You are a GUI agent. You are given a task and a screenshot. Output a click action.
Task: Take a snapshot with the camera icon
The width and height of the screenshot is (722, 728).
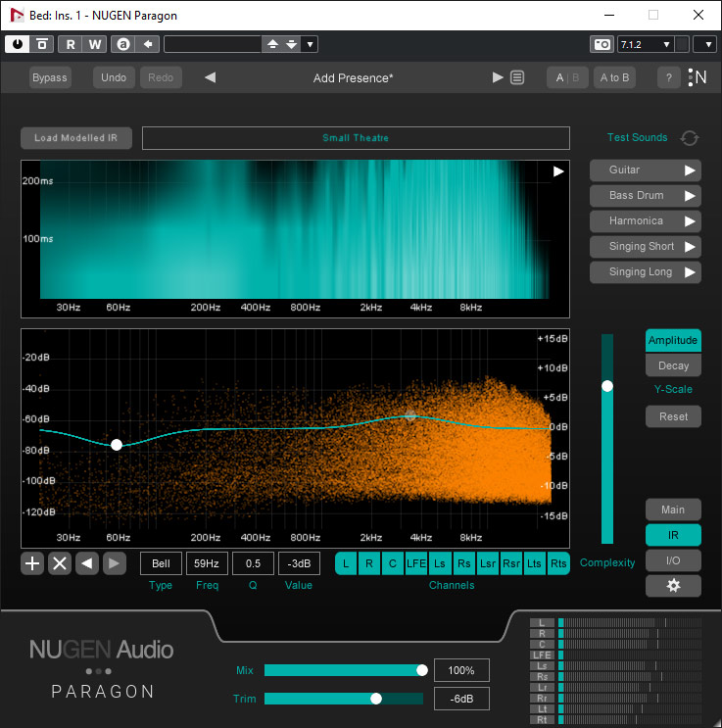[x=602, y=44]
